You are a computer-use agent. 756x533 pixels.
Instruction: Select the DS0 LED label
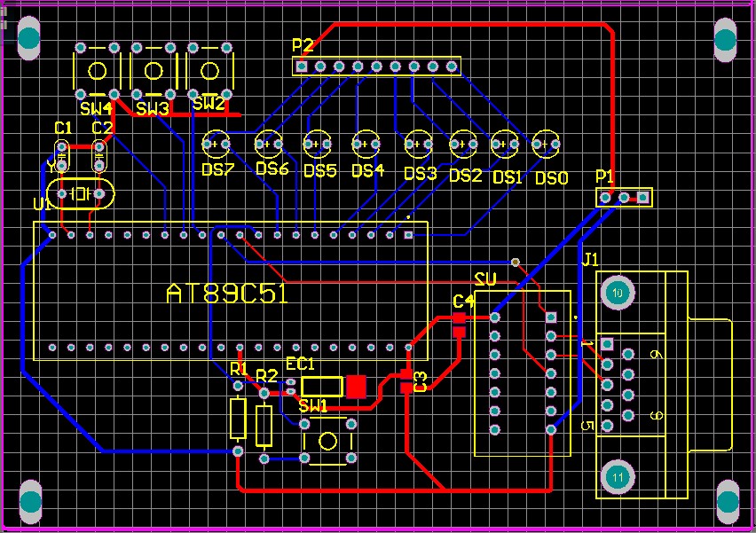click(552, 178)
